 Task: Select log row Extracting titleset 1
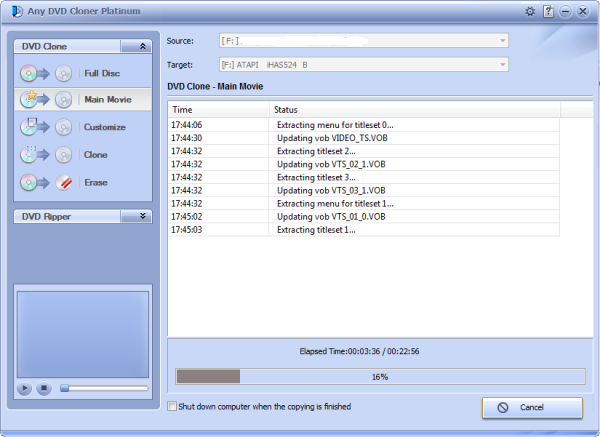click(364, 230)
